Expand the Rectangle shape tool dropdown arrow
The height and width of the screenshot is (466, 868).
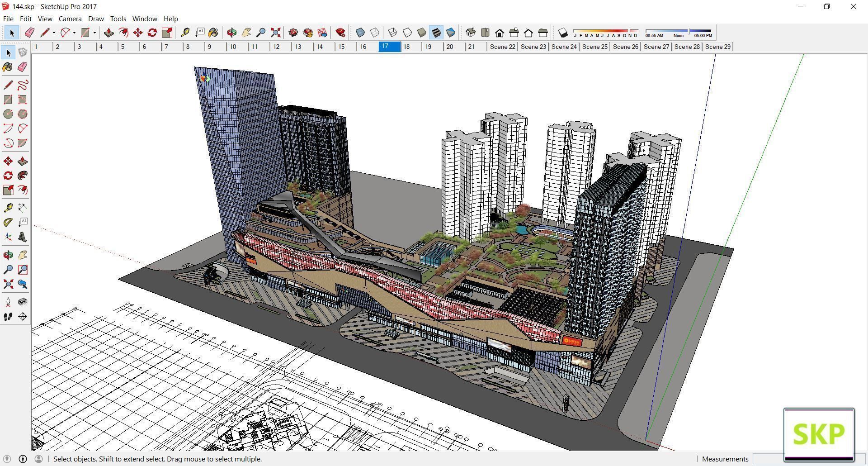pos(94,33)
